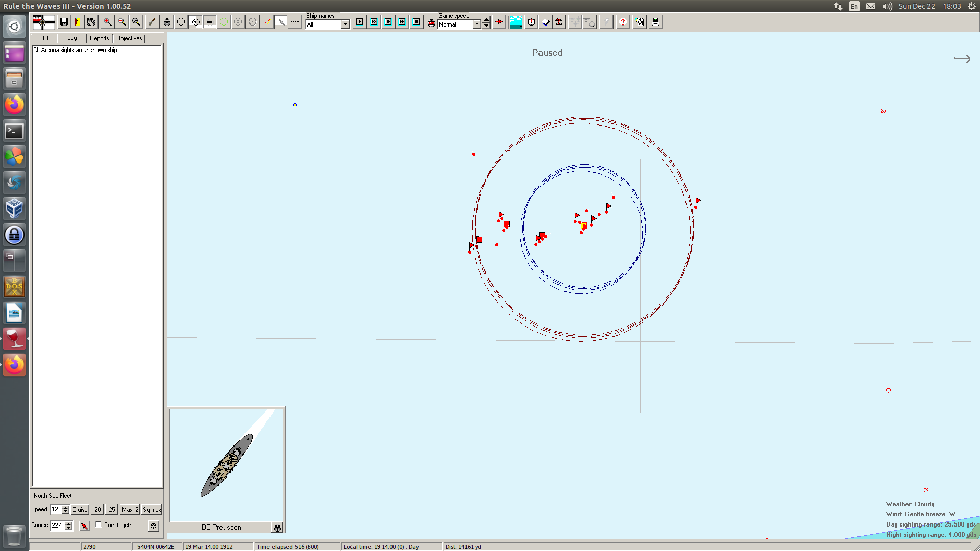Set speed to Cruise
Screen dimensions: 980x551
[80, 509]
